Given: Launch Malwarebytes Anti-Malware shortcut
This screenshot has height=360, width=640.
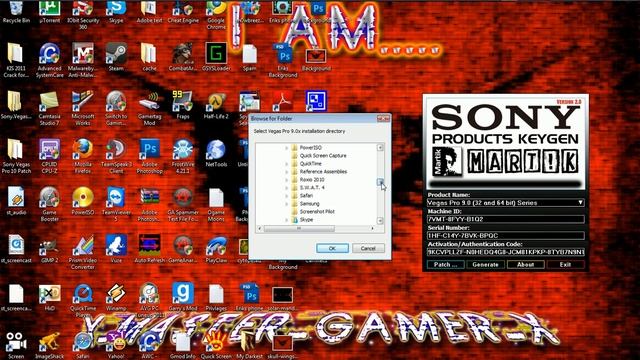Looking at the screenshot, I should [83, 60].
